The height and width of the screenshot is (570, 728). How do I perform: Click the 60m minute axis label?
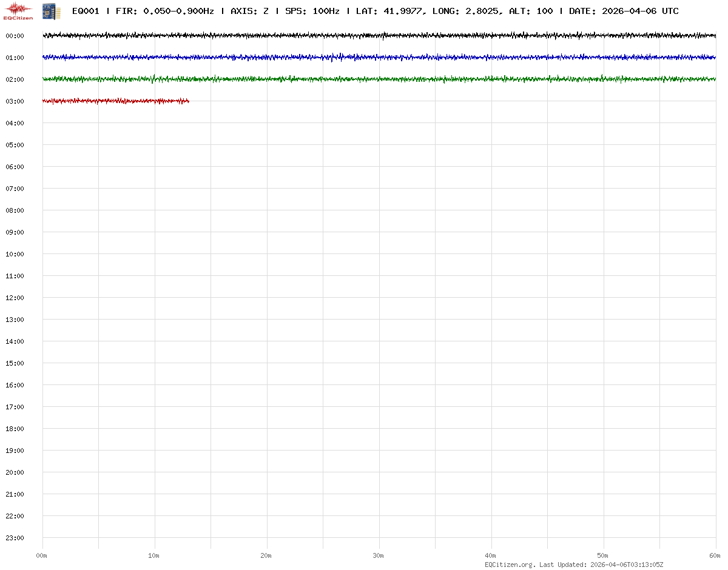[715, 555]
